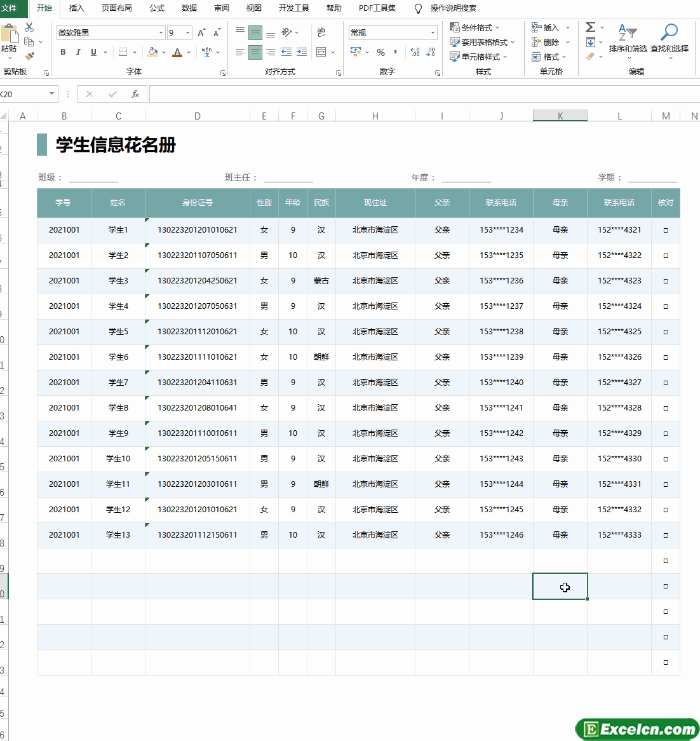Align text right
This screenshot has width=700, height=741.
tap(270, 52)
